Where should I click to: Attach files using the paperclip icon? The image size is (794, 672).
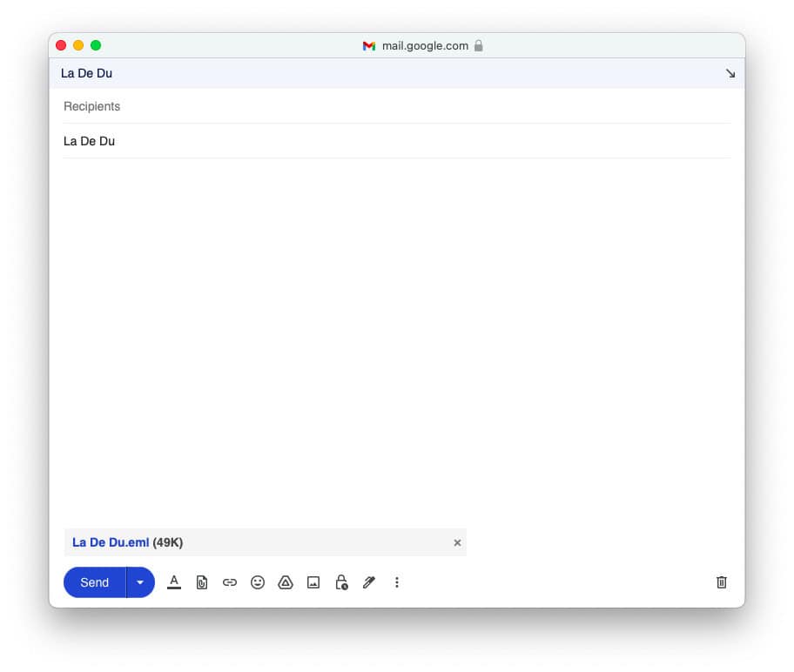pos(202,582)
